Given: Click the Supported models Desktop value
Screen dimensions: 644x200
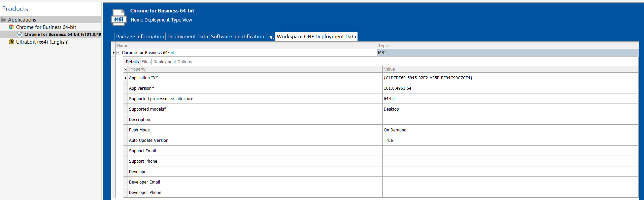Looking at the screenshot, I should (x=391, y=109).
